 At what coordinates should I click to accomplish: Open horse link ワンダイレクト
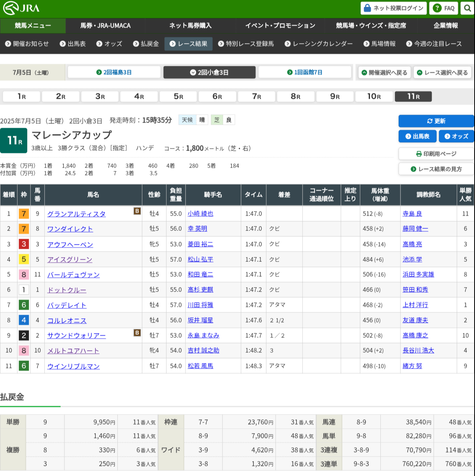[x=70, y=229]
